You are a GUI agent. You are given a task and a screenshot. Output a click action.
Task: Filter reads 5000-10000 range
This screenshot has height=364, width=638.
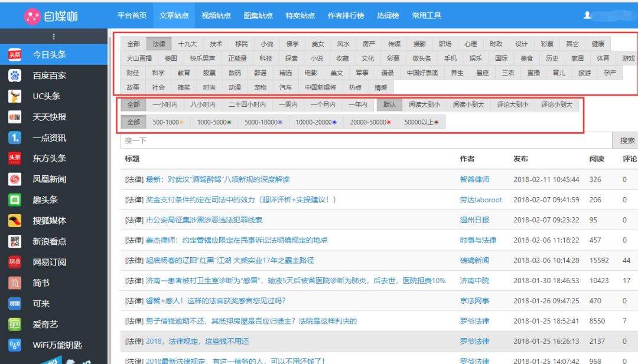tap(263, 122)
